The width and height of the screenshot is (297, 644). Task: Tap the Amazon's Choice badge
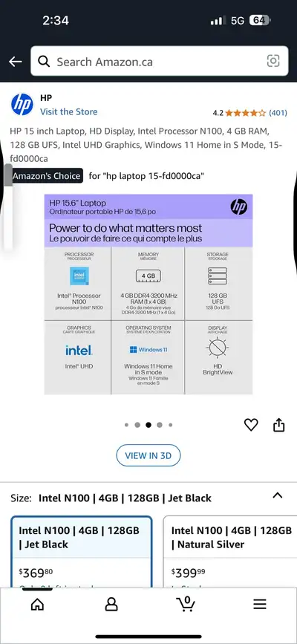[47, 176]
